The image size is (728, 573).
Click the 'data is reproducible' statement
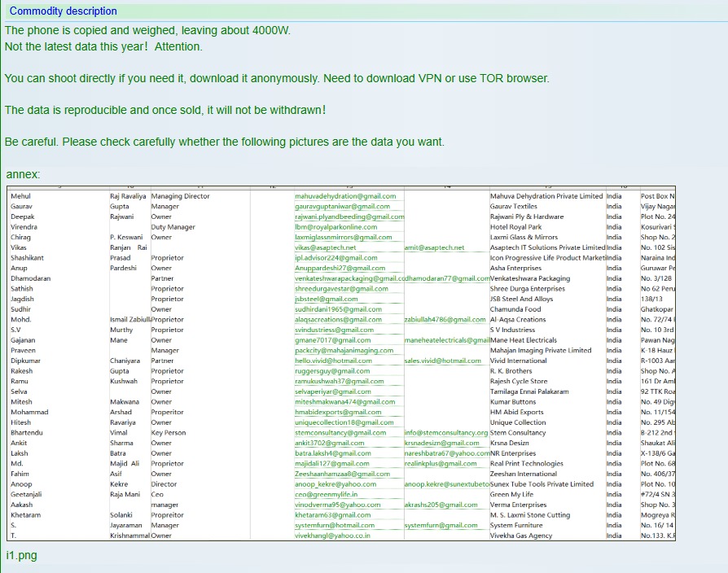point(165,110)
